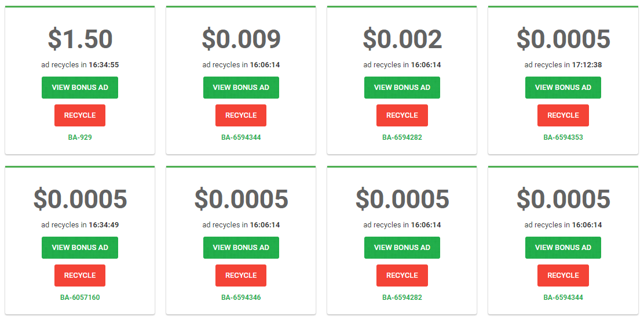The width and height of the screenshot is (644, 319).
Task: View bonus ad recycling in 16:34:49
Action: 80,248
